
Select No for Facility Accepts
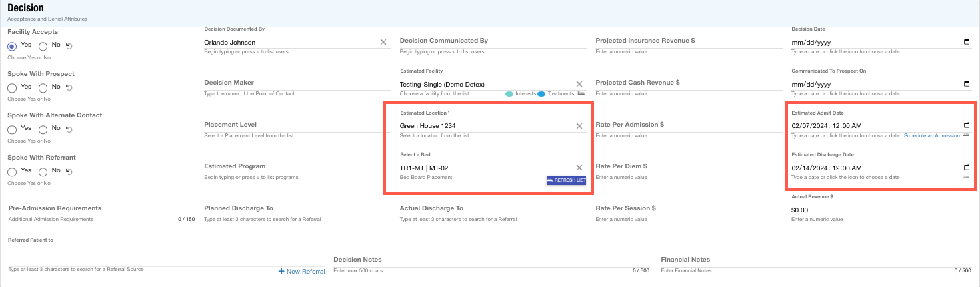click(43, 46)
